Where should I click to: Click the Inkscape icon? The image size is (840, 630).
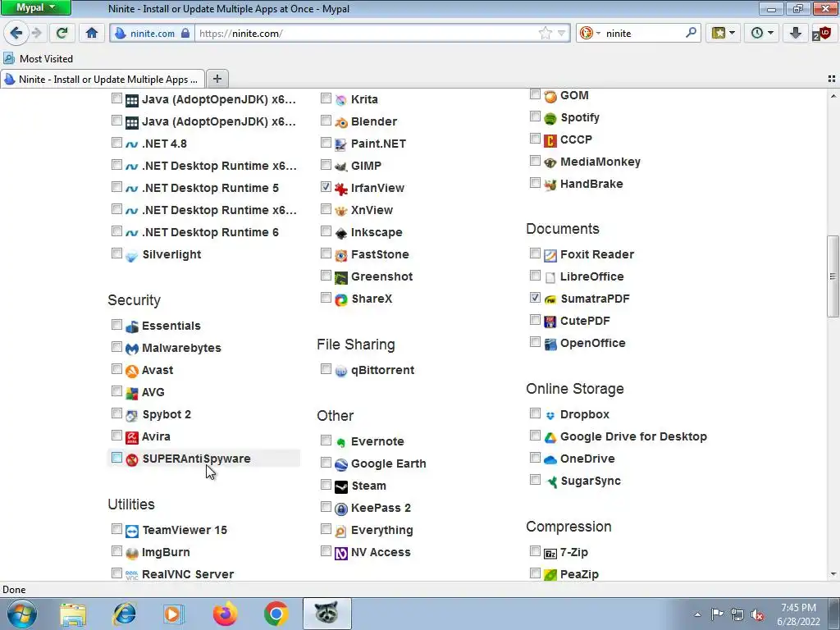tap(340, 233)
